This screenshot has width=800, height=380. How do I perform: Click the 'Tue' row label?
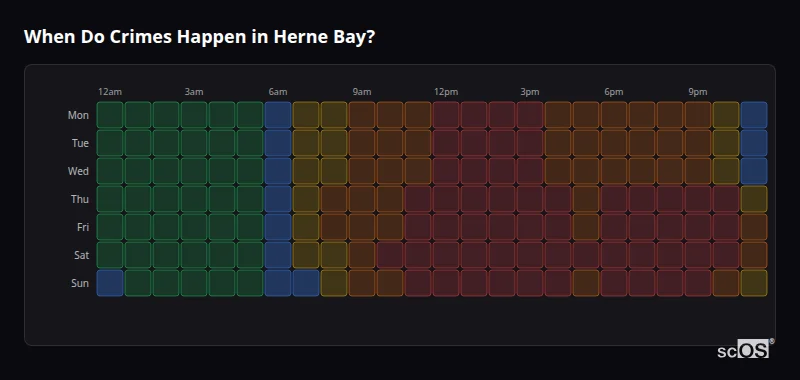(x=80, y=143)
